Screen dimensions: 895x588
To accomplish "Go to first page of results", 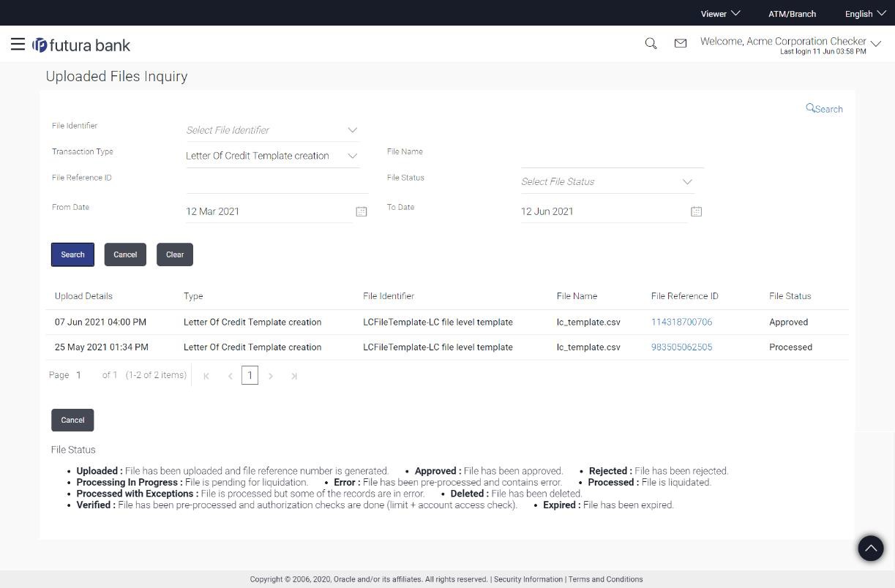I will click(206, 376).
